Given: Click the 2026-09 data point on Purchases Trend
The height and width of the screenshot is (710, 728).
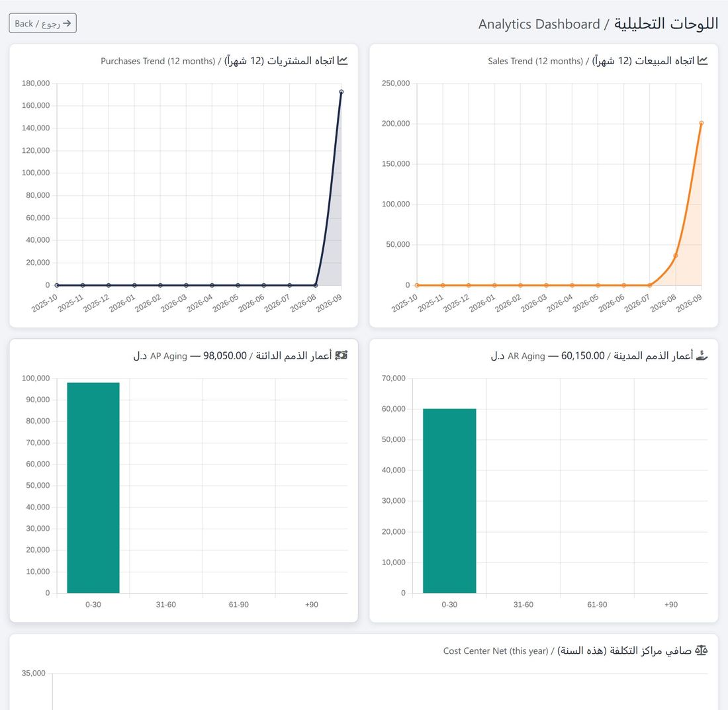Looking at the screenshot, I should click(x=341, y=92).
